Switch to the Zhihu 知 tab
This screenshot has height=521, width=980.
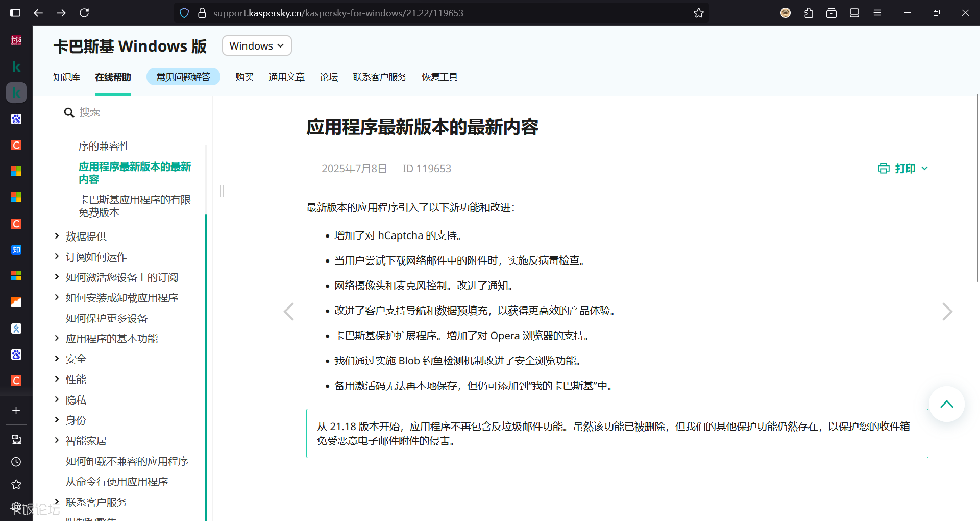coord(16,250)
